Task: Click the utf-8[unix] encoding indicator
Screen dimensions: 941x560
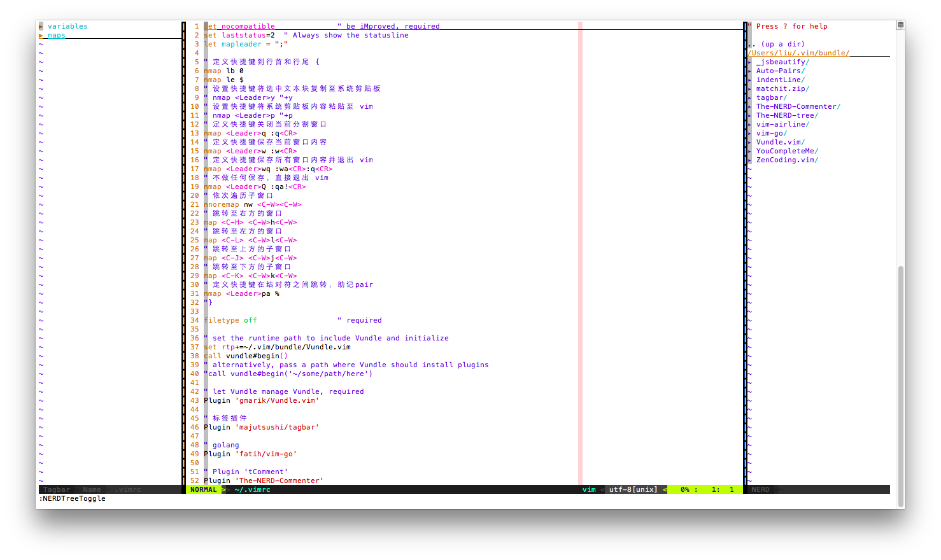Action: (633, 489)
